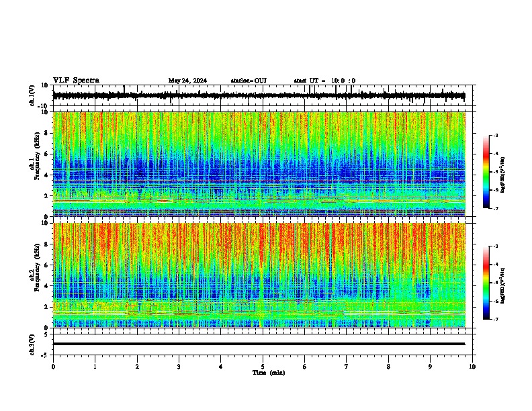Click time axis tick label '8'

tap(388, 367)
